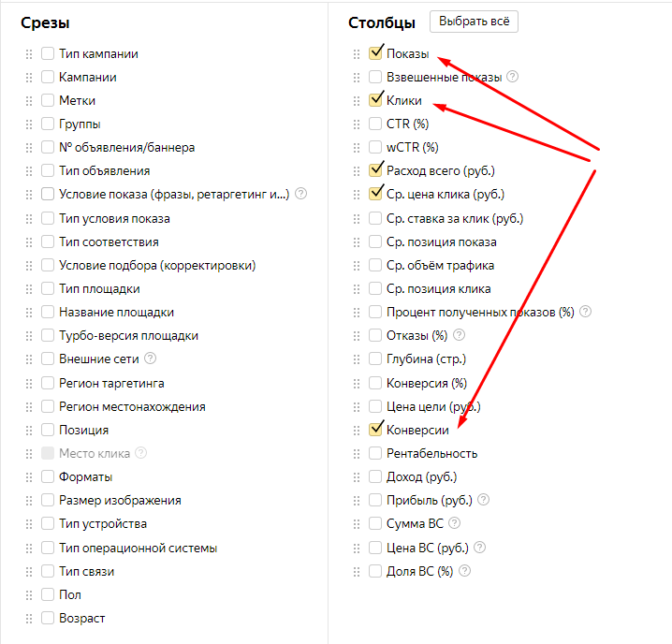Click the Выбрать всё button
The width and height of the screenshot is (672, 644).
point(474,22)
